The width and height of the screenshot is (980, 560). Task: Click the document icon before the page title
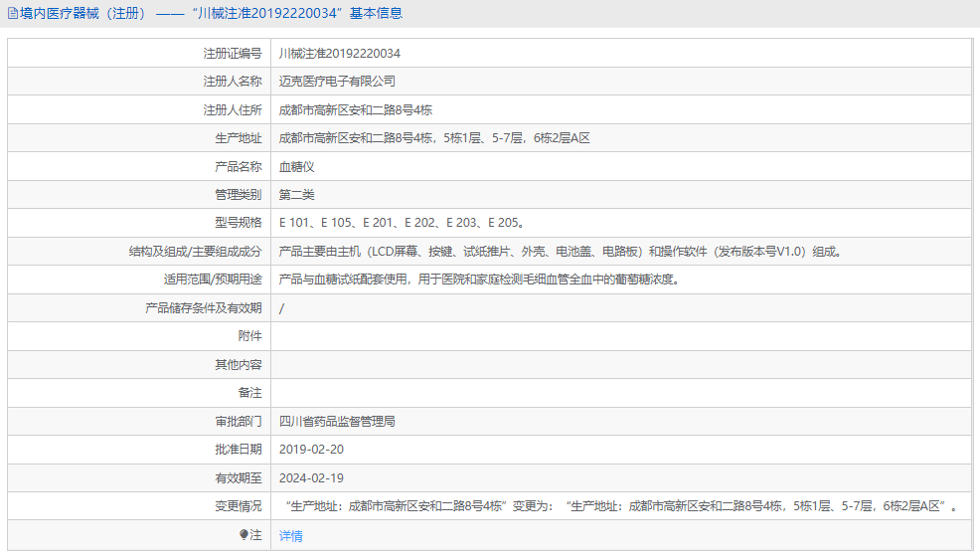point(13,13)
